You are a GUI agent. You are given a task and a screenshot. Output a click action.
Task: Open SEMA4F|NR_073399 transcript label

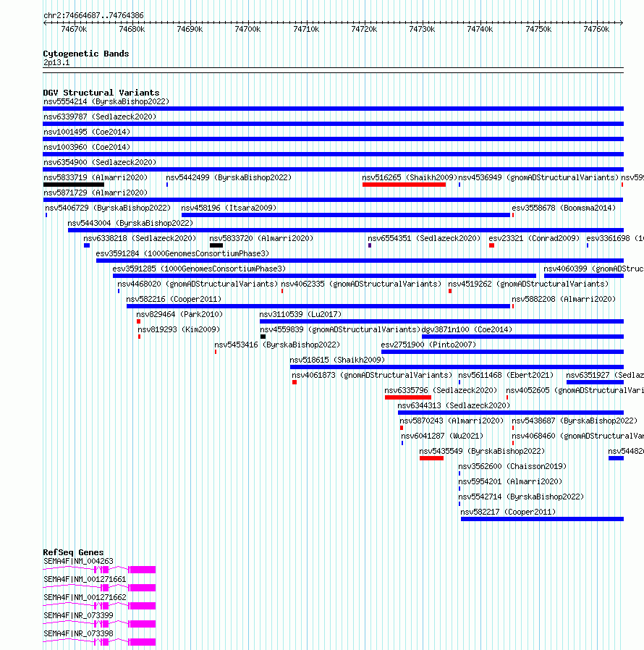[78, 615]
